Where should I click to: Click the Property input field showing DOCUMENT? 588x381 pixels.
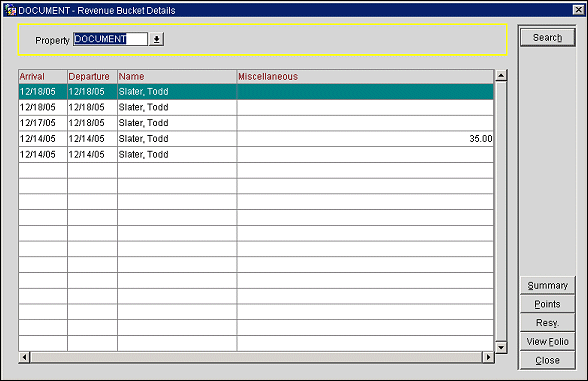[110, 39]
